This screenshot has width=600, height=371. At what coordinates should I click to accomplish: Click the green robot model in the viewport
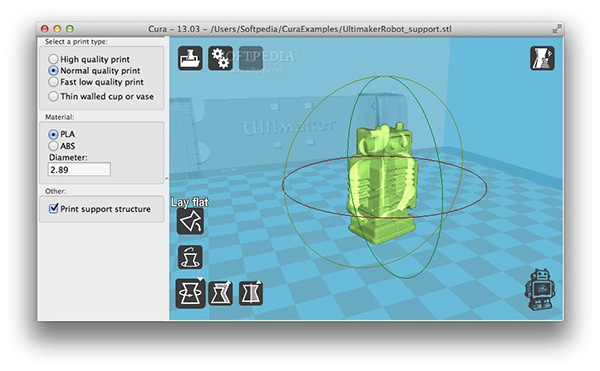[382, 184]
